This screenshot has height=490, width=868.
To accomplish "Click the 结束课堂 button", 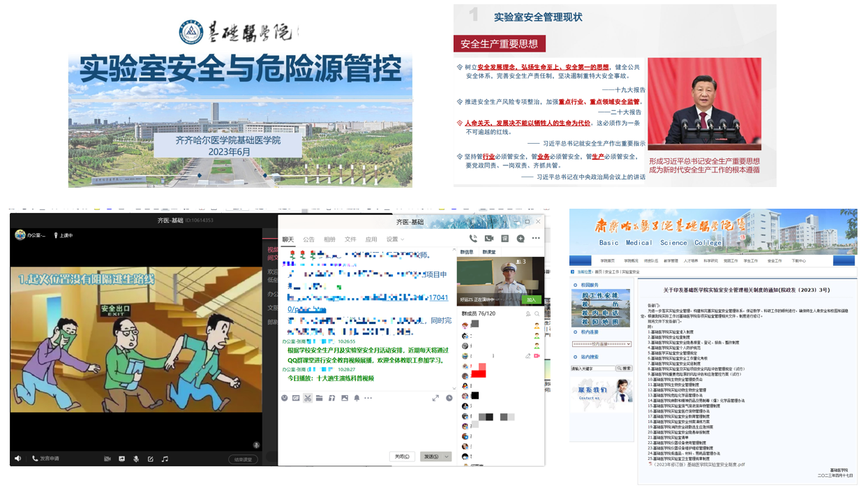I will (x=243, y=459).
